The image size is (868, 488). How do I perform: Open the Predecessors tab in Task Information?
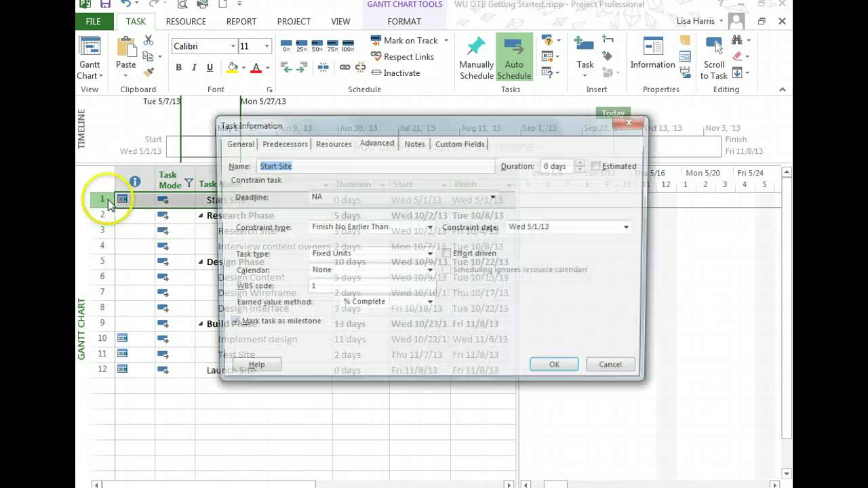tap(285, 144)
